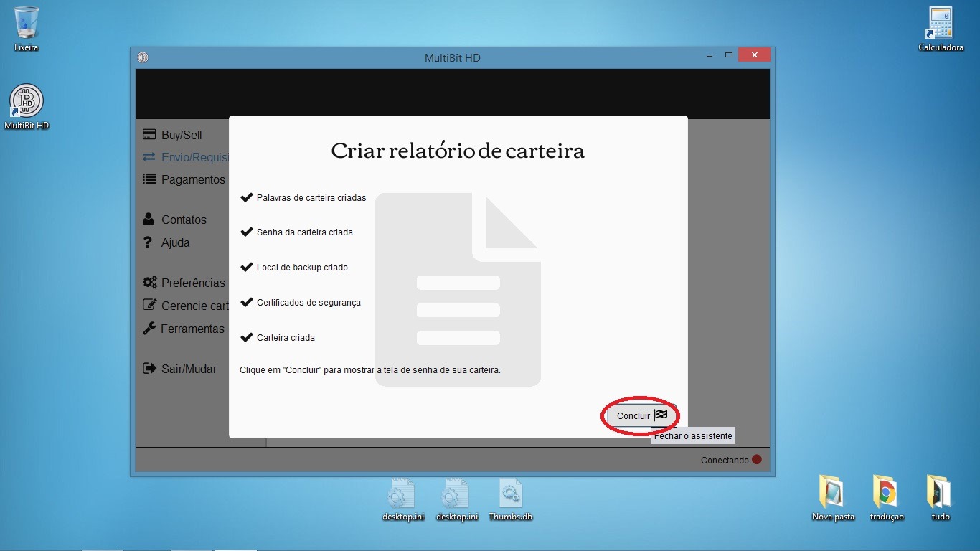Screen dimensions: 980x551
Task: Click the Sair/Mudar exit icon
Action: click(x=149, y=369)
